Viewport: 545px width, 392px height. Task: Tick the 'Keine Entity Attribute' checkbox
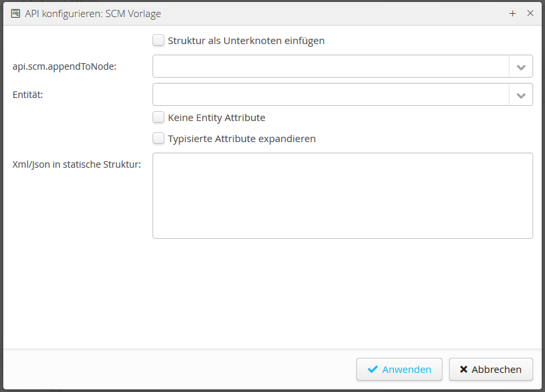[158, 118]
